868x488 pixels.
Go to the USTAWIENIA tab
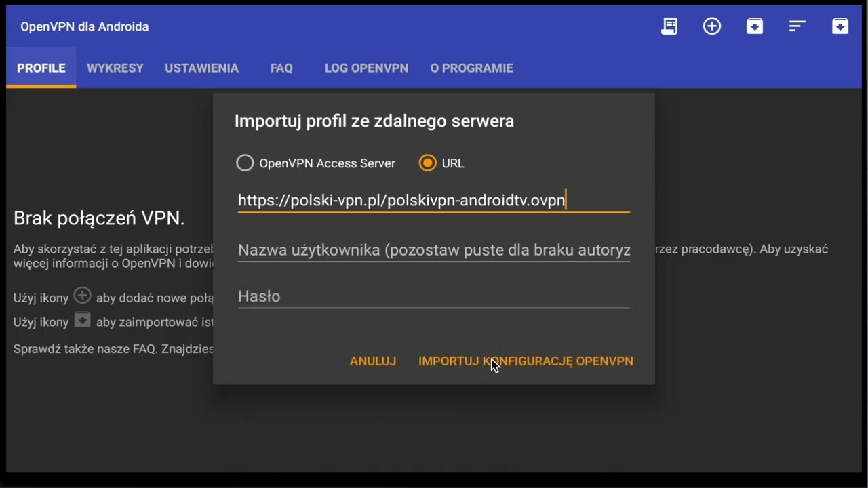click(x=201, y=68)
